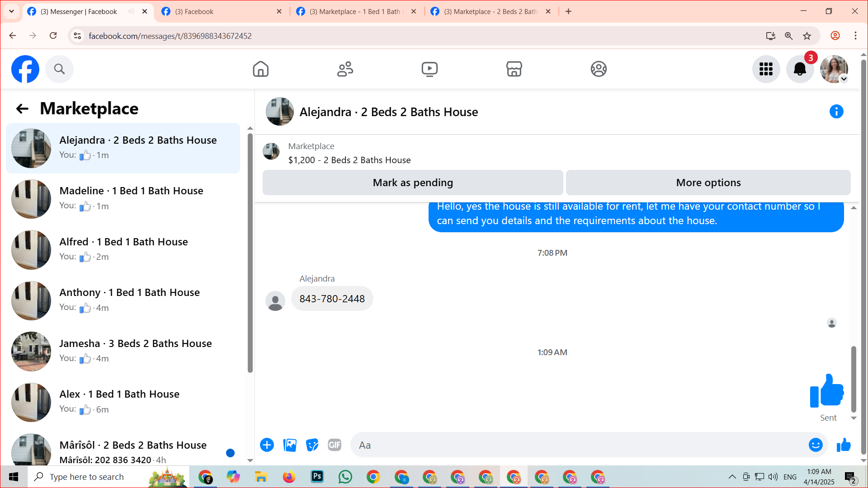Choose a sticker icon in composer
868x488 pixels.
click(x=312, y=445)
